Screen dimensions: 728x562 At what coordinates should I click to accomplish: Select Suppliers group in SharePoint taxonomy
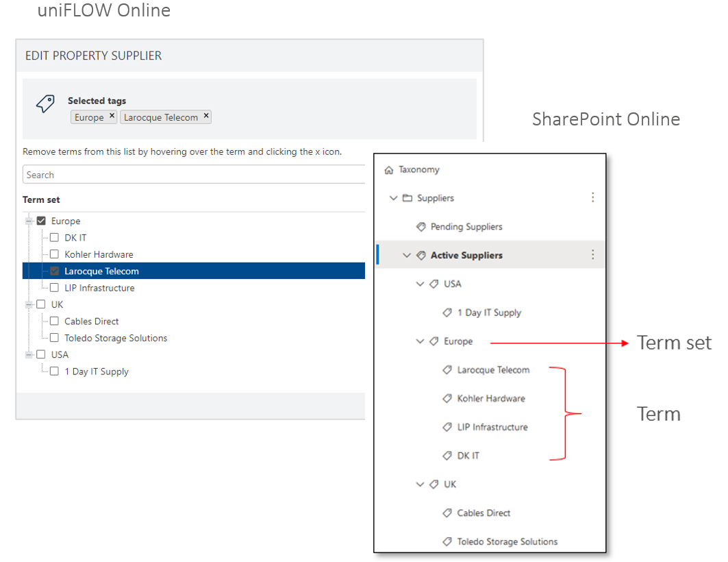pos(435,198)
